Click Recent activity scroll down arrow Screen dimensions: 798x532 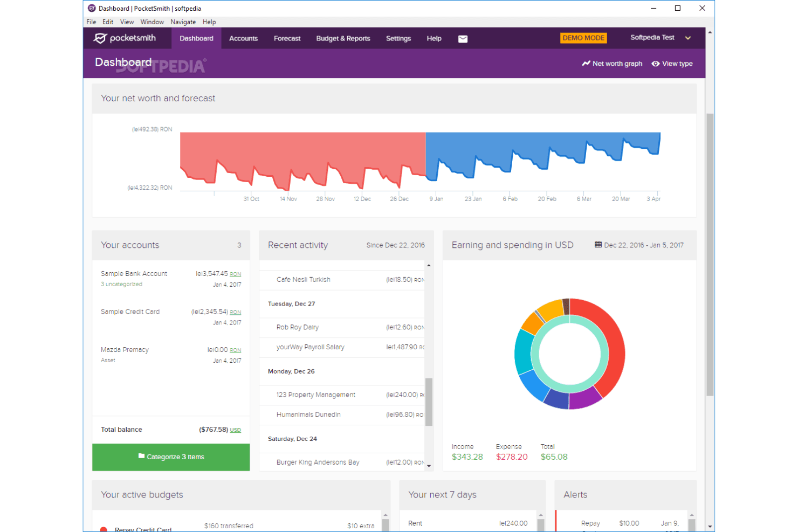pyautogui.click(x=429, y=466)
